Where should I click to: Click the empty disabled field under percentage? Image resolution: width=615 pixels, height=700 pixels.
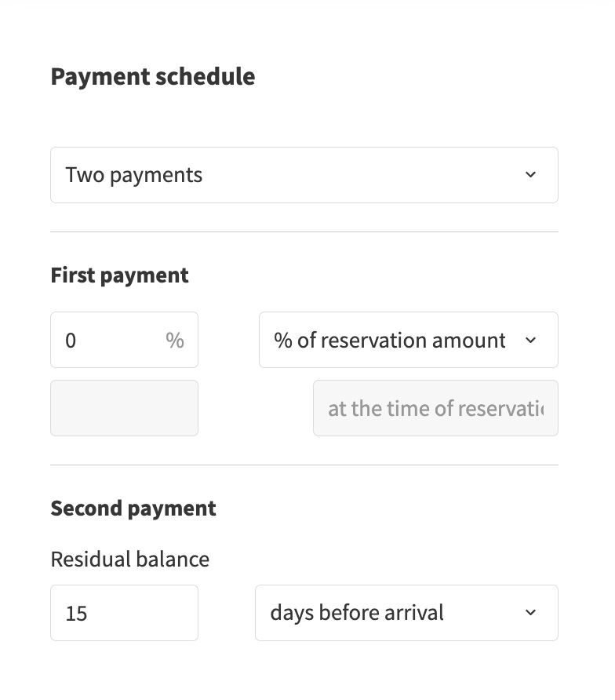click(124, 408)
